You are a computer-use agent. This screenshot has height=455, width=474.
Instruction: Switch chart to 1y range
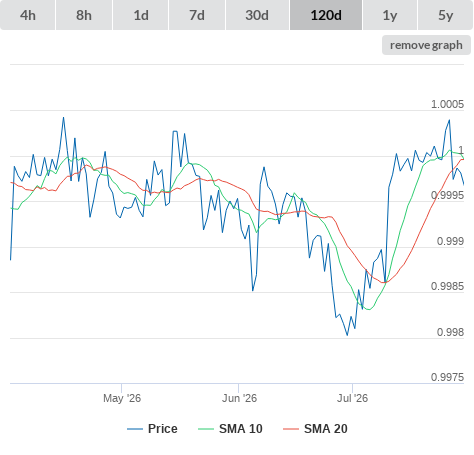[x=390, y=15]
